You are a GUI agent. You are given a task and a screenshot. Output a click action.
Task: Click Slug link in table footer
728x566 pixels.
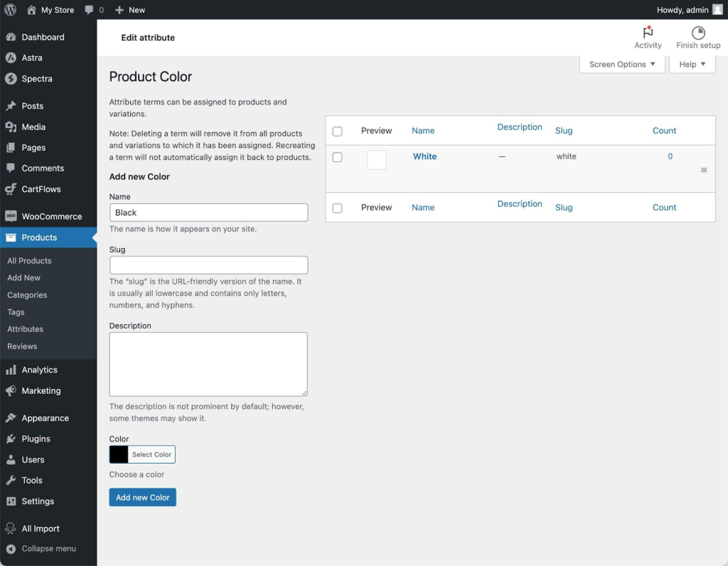564,208
